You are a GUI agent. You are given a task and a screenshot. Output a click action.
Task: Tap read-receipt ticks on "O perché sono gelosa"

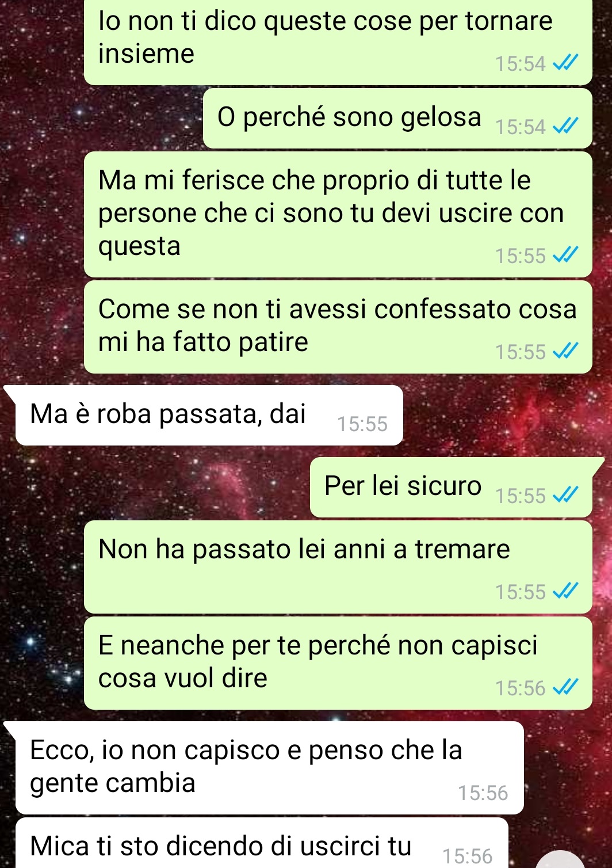pyautogui.click(x=565, y=126)
